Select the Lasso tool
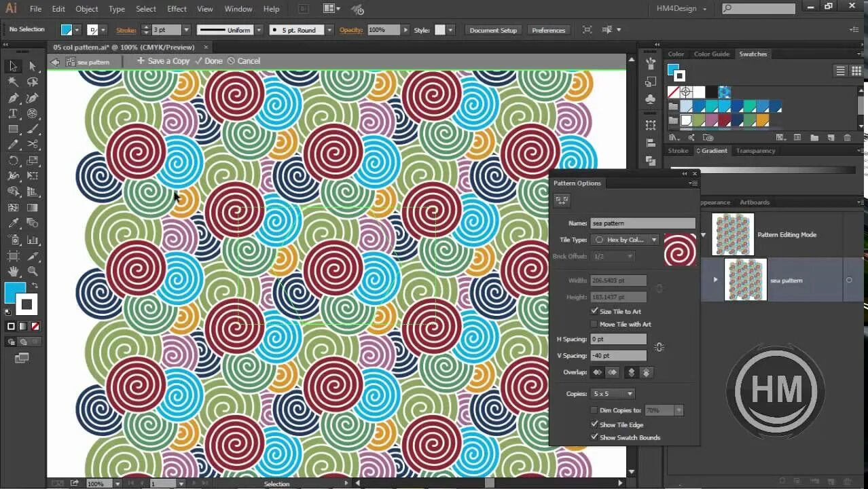 32,81
